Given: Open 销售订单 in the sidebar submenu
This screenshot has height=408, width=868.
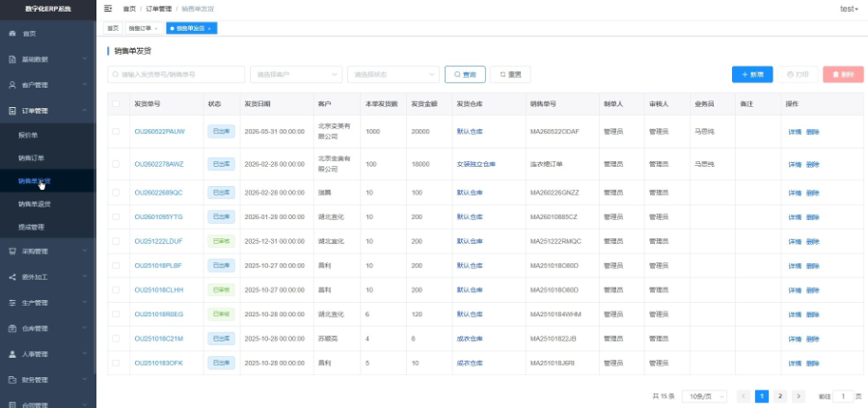Looking at the screenshot, I should [x=31, y=158].
